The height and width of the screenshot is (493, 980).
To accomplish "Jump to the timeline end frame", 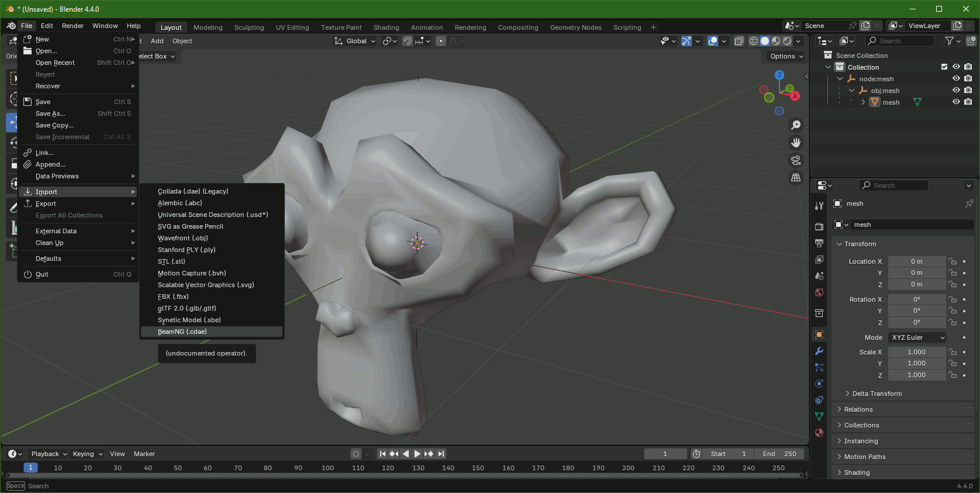I will pos(441,454).
